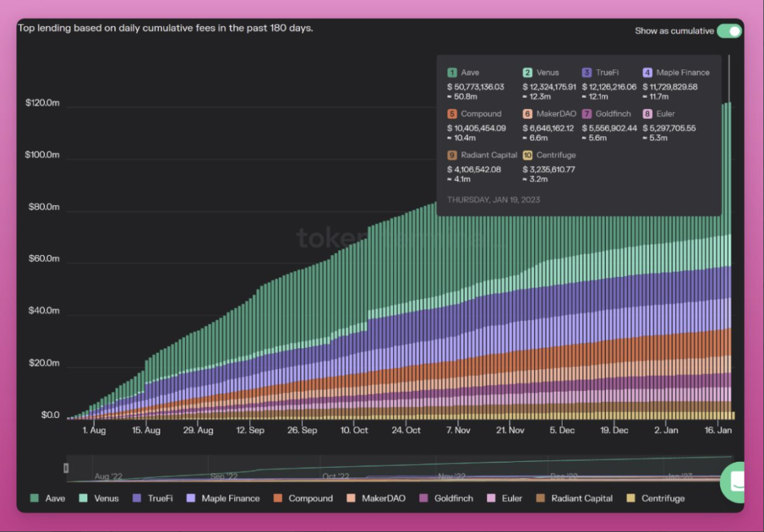Click the Centrifuge value $ 3,235,610.77
This screenshot has width=764, height=532.
click(548, 169)
